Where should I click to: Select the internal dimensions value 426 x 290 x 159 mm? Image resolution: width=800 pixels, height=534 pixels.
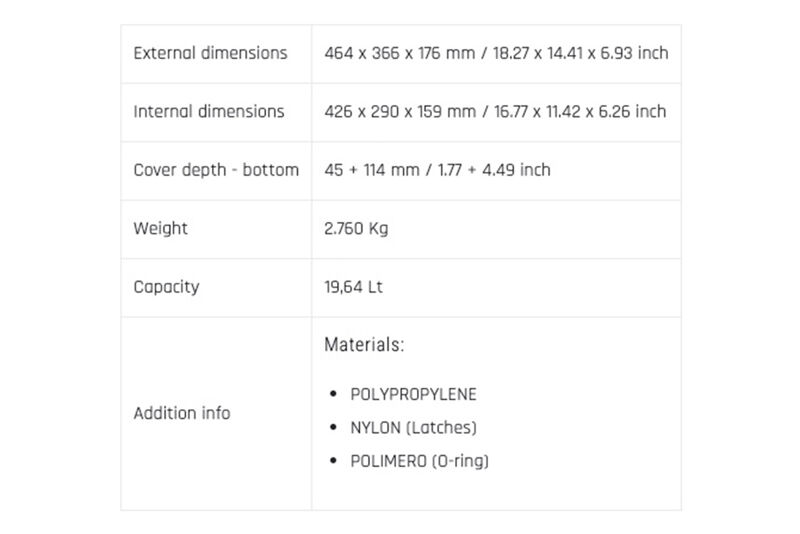400,111
